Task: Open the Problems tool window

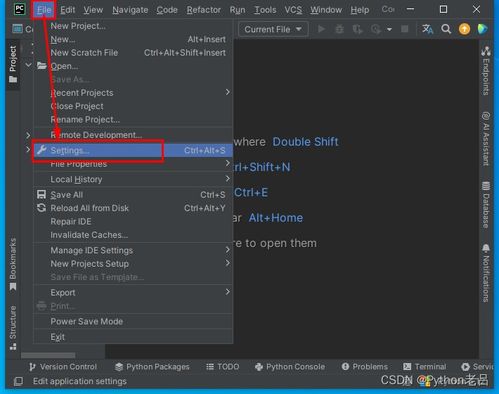Action: click(x=365, y=367)
